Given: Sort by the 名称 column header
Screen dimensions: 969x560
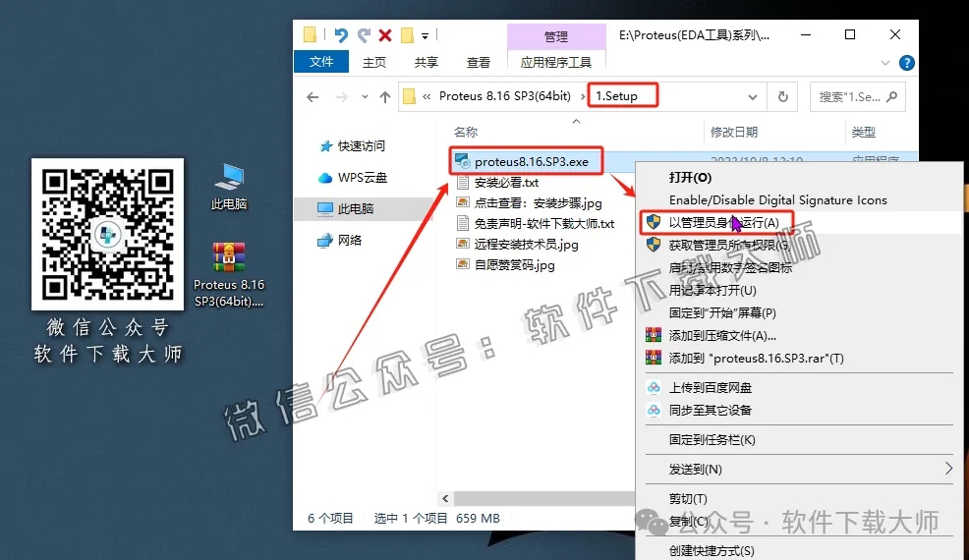Looking at the screenshot, I should 466,132.
